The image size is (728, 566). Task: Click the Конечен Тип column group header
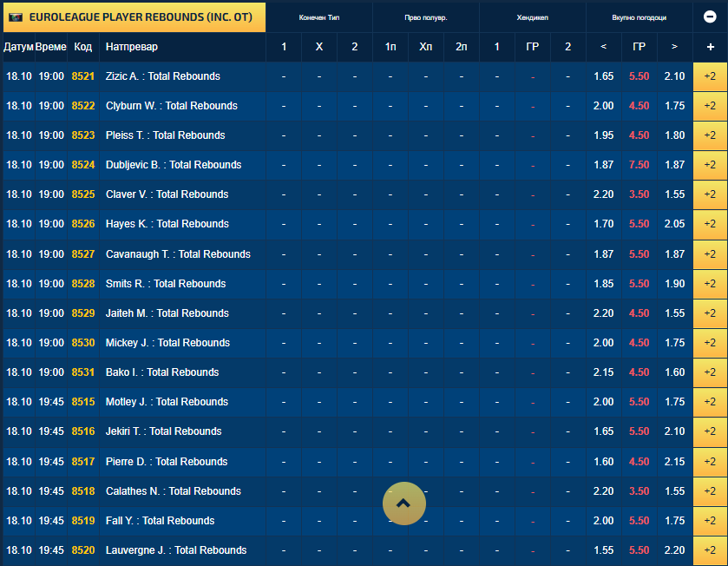(319, 17)
